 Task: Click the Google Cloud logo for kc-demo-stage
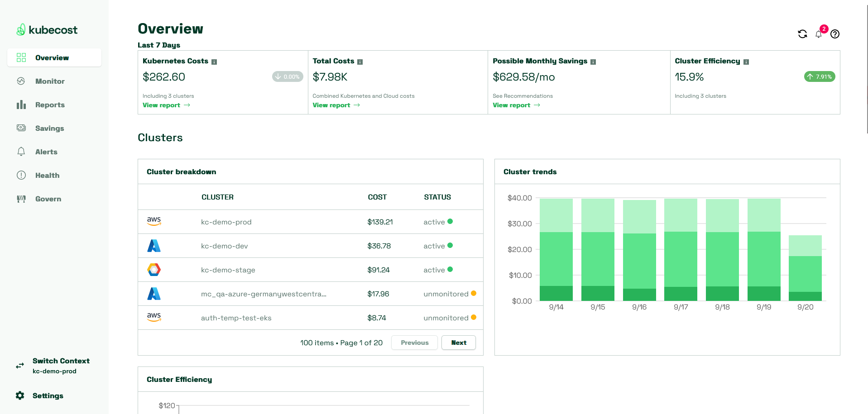tap(154, 270)
